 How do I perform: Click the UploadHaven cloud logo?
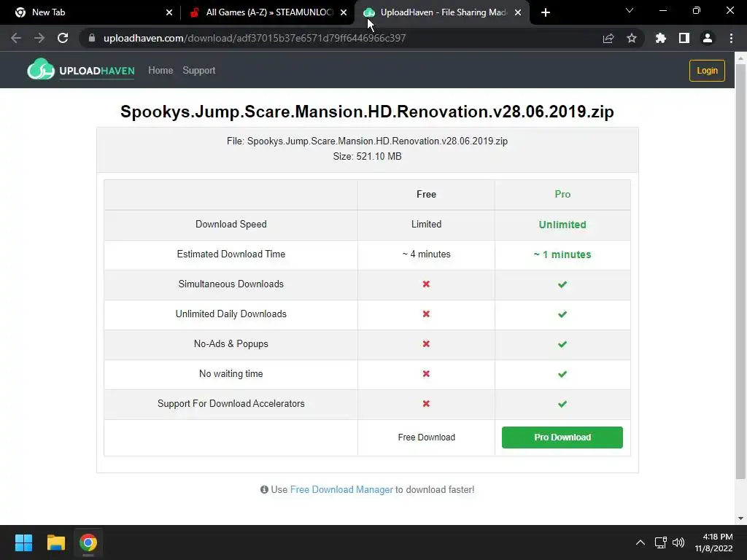click(41, 69)
